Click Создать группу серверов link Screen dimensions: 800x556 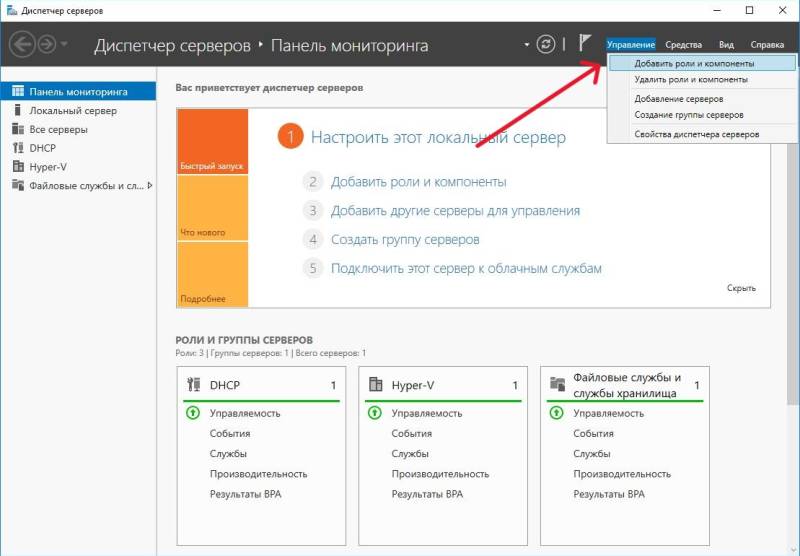tap(405, 240)
